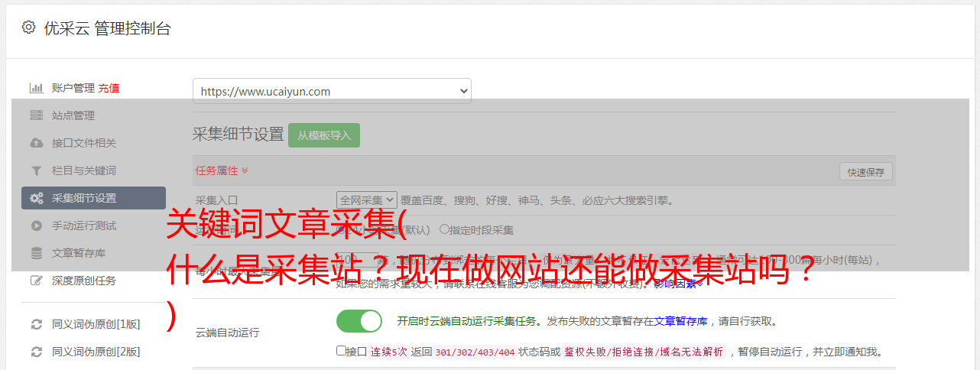Click the play icon for 手动运行测试
Screen dimensions: 980x370
36,226
